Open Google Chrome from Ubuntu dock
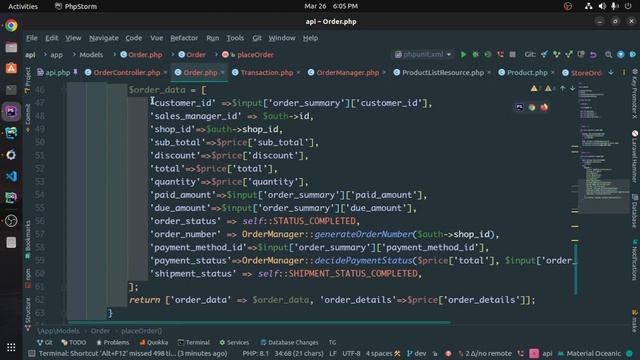The height and width of the screenshot is (360, 640). (11, 25)
